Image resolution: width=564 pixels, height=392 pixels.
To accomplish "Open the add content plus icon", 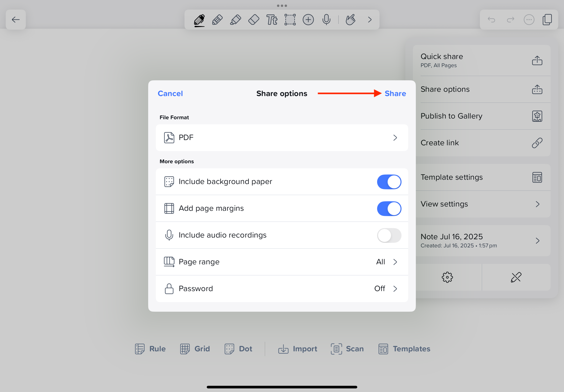I will click(308, 20).
